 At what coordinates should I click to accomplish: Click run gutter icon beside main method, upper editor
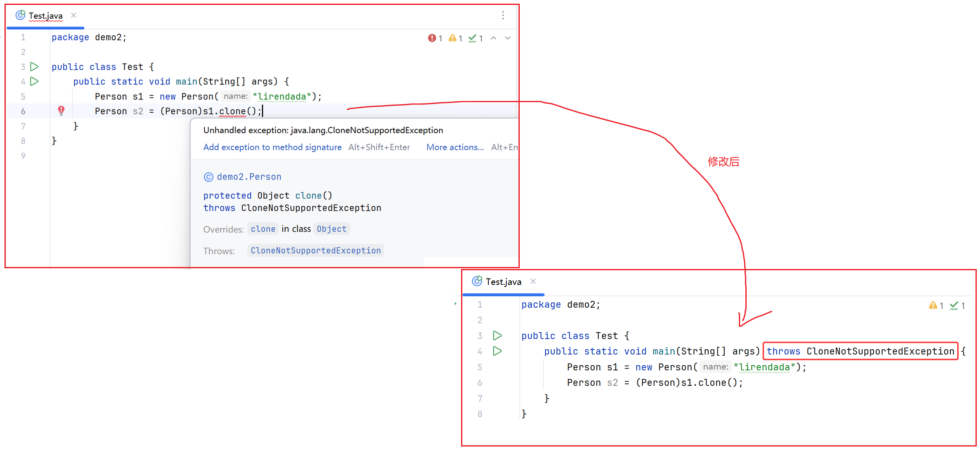click(35, 81)
